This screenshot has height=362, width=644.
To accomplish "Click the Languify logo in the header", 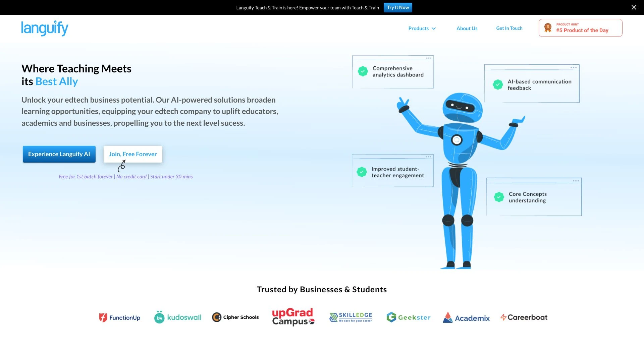I will click(45, 28).
